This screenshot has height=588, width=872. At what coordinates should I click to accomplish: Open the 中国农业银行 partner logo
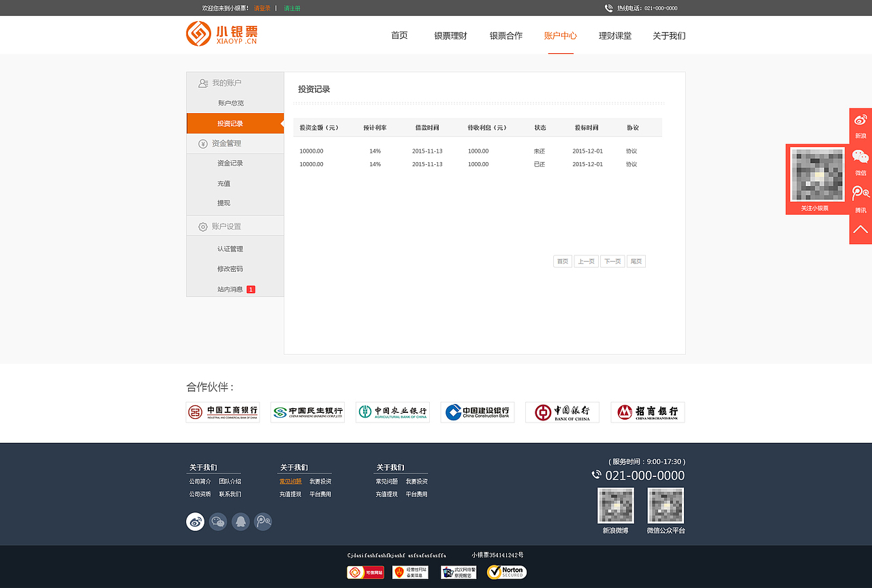pos(392,412)
